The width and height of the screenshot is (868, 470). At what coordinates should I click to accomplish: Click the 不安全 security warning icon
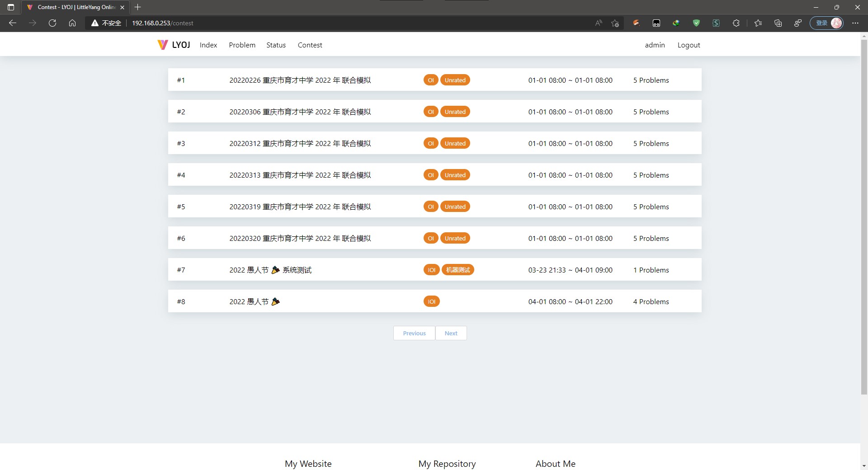tap(94, 23)
